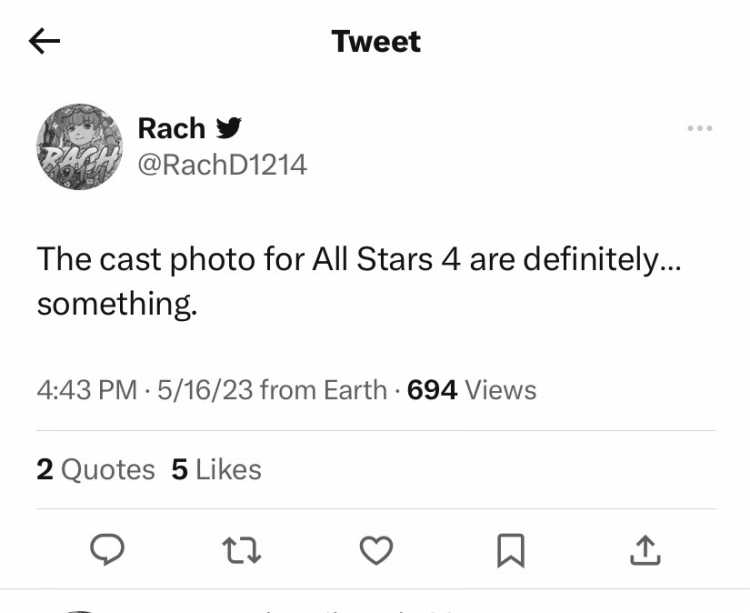Click the 4:43 PM timestamp
Viewport: 750px width, 613px height.
point(87,390)
